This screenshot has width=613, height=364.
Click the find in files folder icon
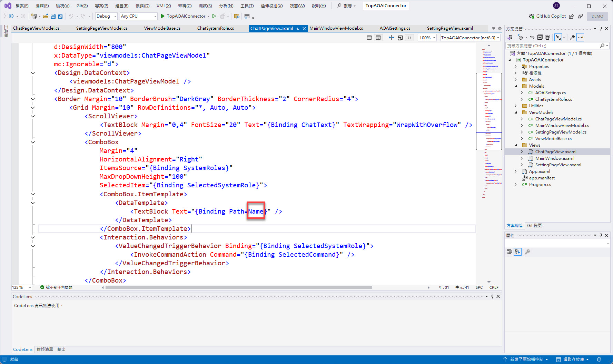pyautogui.click(x=237, y=16)
